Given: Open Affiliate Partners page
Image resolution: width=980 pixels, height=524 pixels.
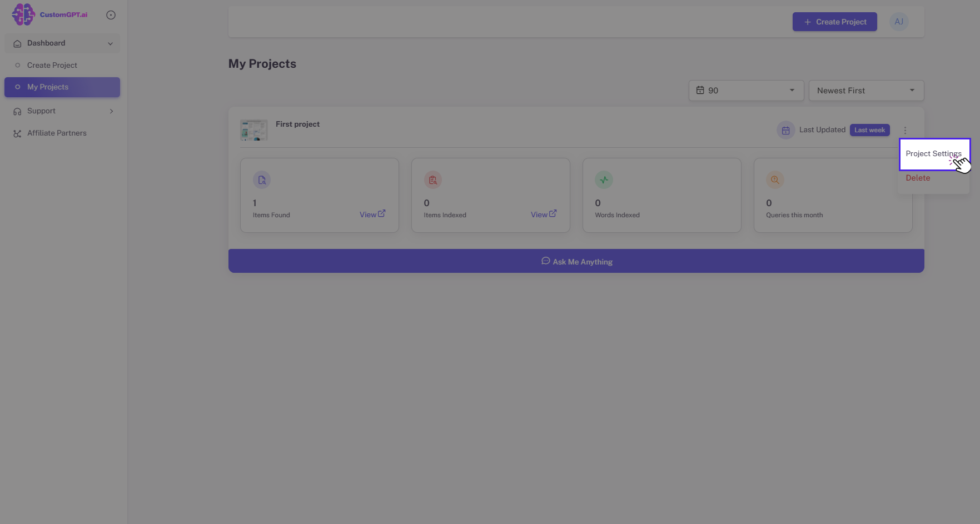Looking at the screenshot, I should (57, 133).
